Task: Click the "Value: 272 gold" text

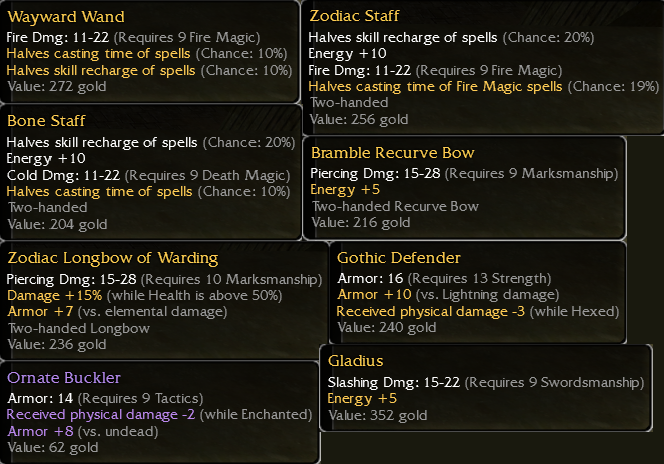Action: [x=56, y=88]
